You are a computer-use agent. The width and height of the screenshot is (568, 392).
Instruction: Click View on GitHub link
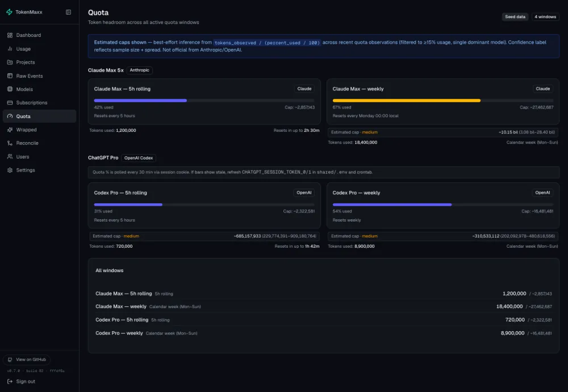[27, 360]
